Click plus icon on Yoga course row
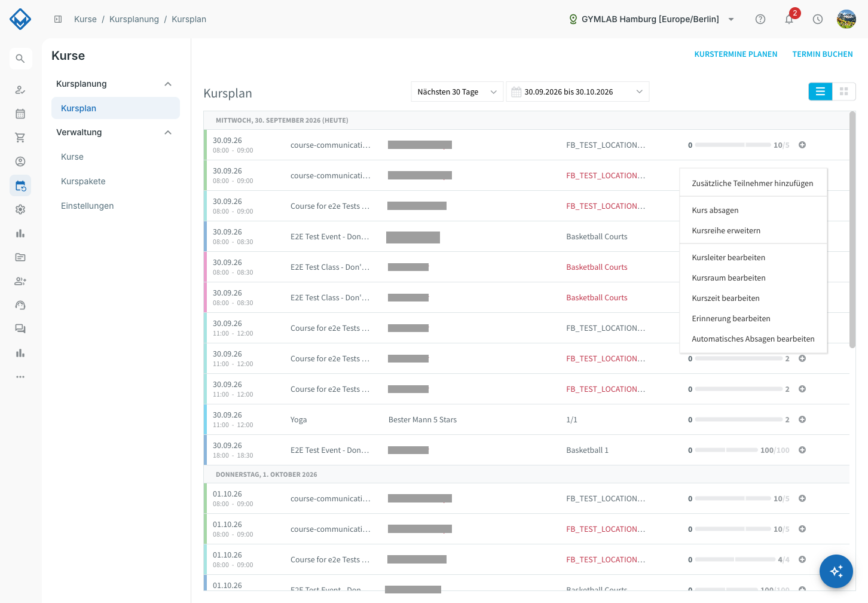 coord(802,419)
